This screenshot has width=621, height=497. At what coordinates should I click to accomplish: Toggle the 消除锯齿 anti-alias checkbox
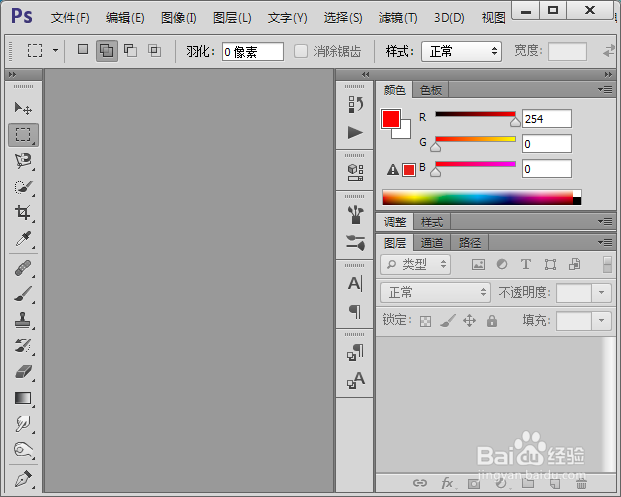(301, 51)
